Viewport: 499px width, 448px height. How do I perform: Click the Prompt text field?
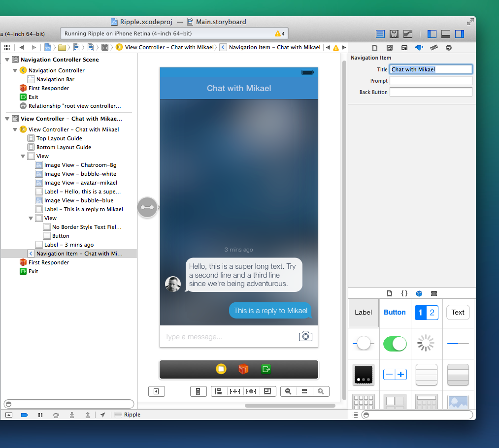click(431, 81)
